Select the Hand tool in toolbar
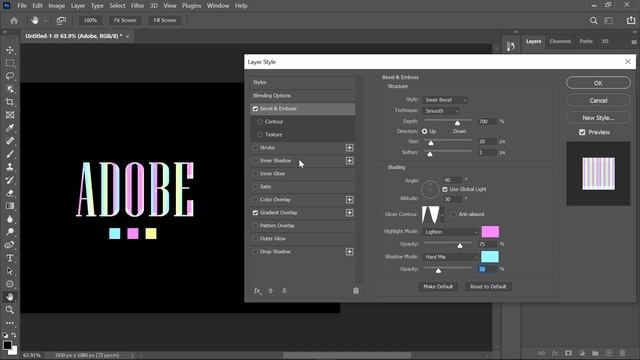This screenshot has height=360, width=640. point(10,297)
